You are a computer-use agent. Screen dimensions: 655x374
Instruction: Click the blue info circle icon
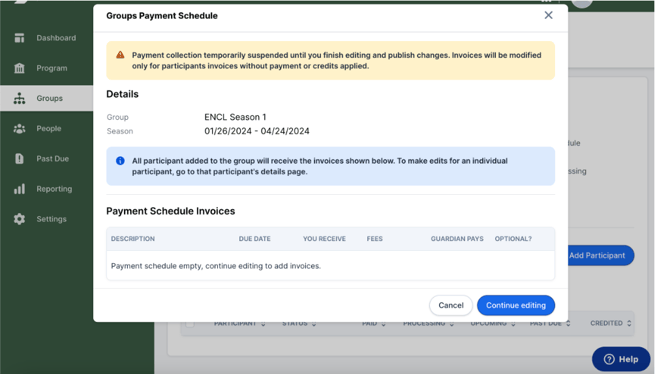pos(120,161)
